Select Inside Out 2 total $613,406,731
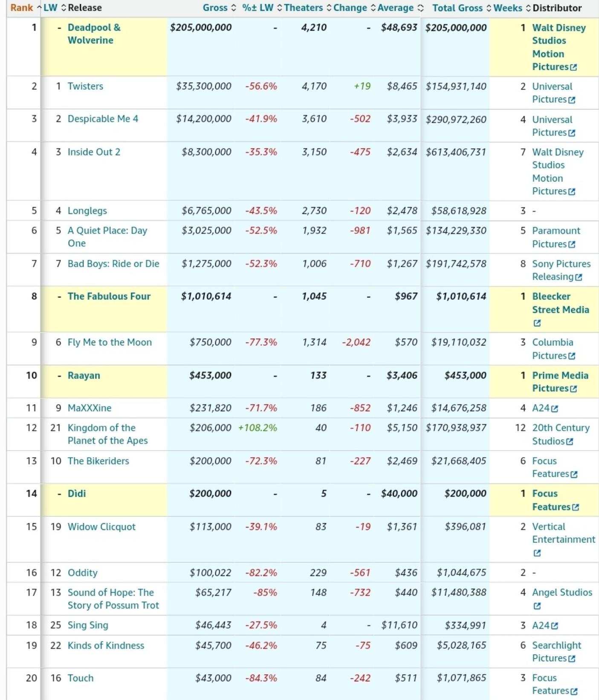Viewport: 599px width, 700px height. (456, 152)
